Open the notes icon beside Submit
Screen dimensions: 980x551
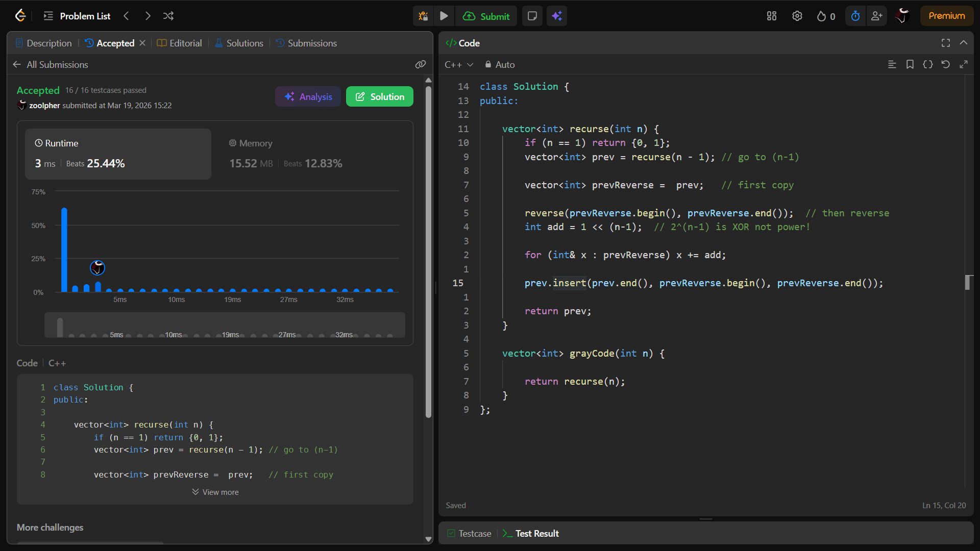pos(532,16)
